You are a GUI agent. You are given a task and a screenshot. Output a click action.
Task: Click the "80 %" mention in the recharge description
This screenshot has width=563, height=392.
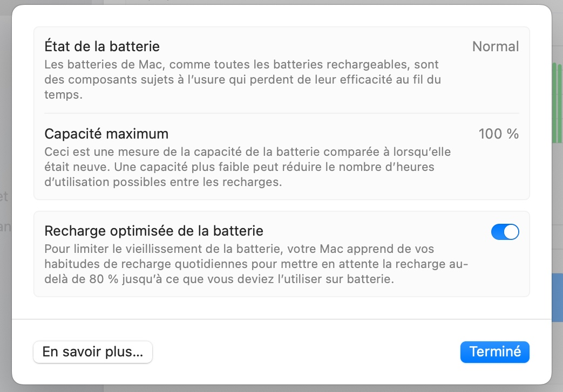[x=104, y=279]
